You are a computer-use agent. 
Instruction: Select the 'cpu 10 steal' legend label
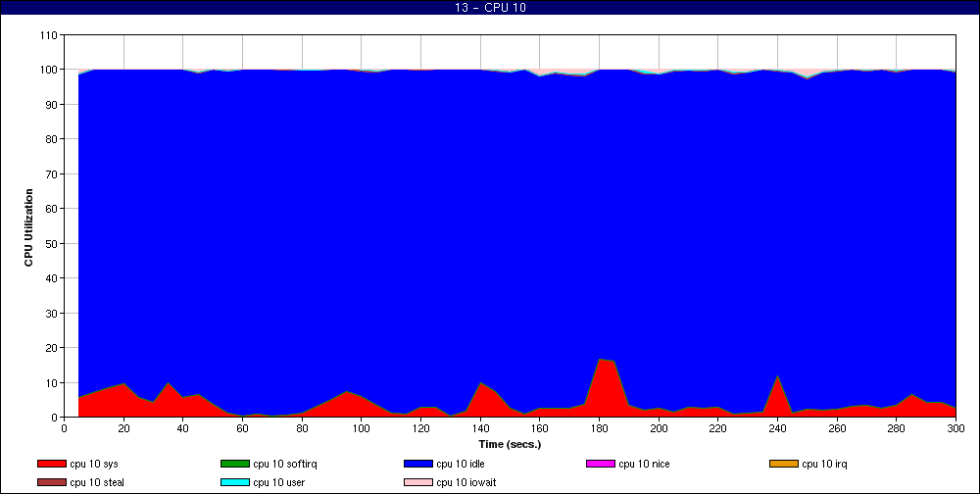[97, 483]
